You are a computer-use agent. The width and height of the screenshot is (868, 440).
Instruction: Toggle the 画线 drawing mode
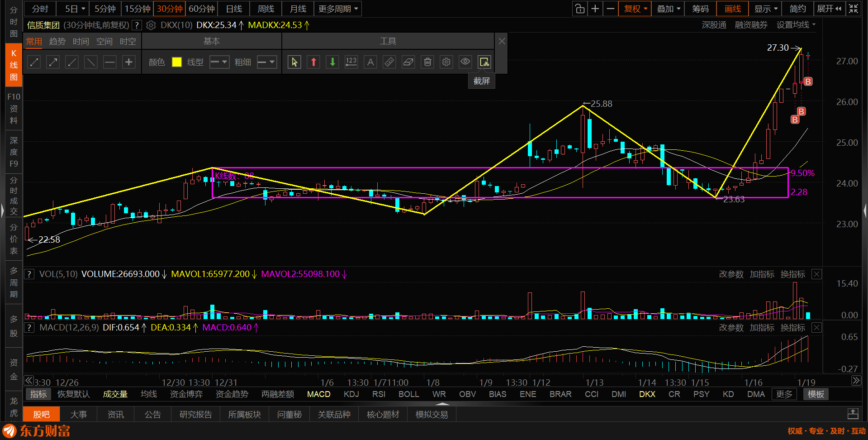tap(733, 9)
